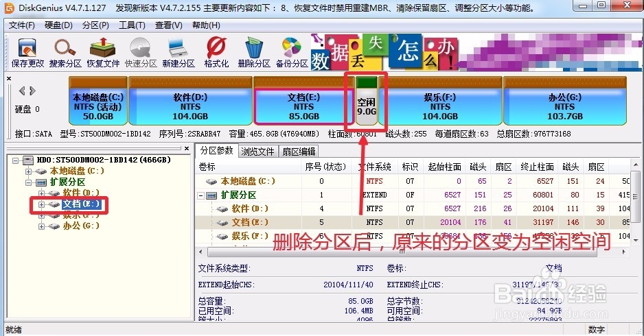Select 办公(G:) in the left tree
The image size is (644, 336).
81,226
